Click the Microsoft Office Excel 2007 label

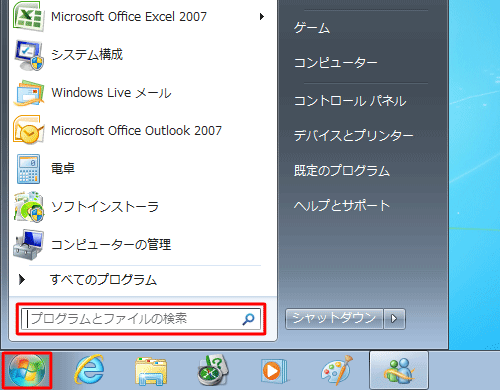pyautogui.click(x=129, y=16)
